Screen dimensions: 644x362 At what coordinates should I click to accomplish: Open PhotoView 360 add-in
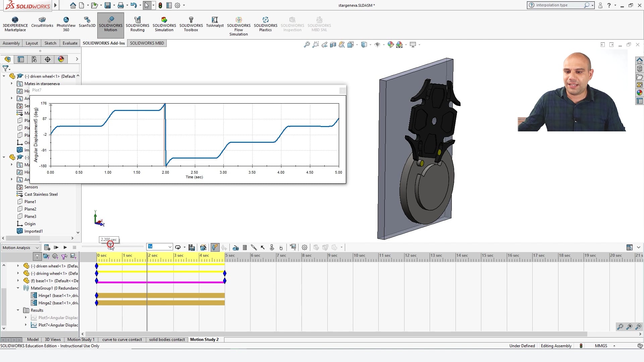click(x=66, y=23)
